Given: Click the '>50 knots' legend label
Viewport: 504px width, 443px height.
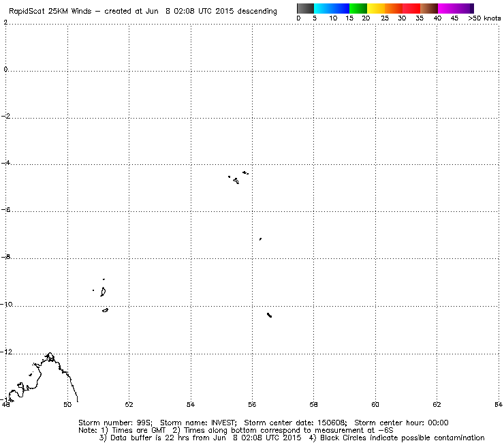Looking at the screenshot, I should 484,18.
